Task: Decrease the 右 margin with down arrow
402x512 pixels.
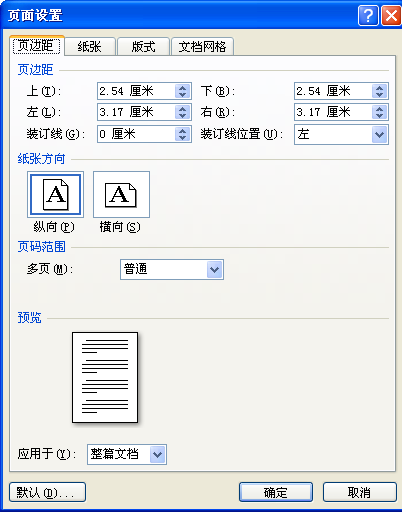Action: point(379,116)
